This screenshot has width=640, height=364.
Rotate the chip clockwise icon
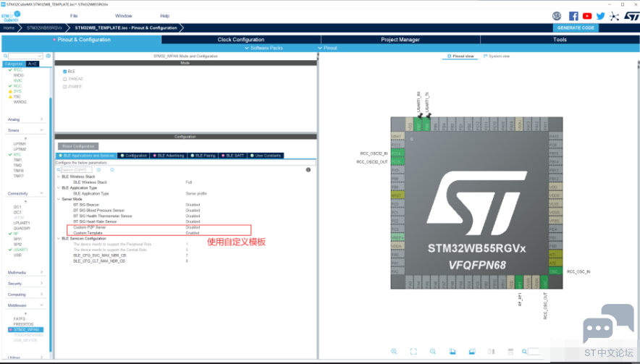(x=452, y=352)
